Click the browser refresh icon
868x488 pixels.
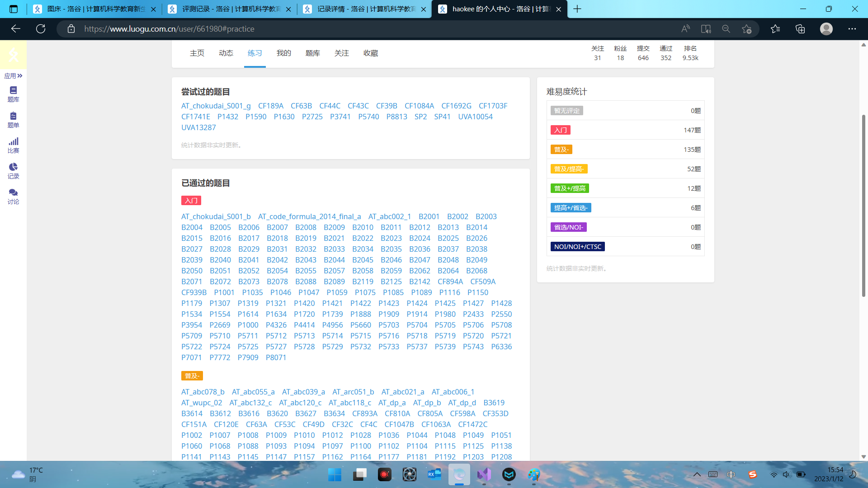point(41,29)
